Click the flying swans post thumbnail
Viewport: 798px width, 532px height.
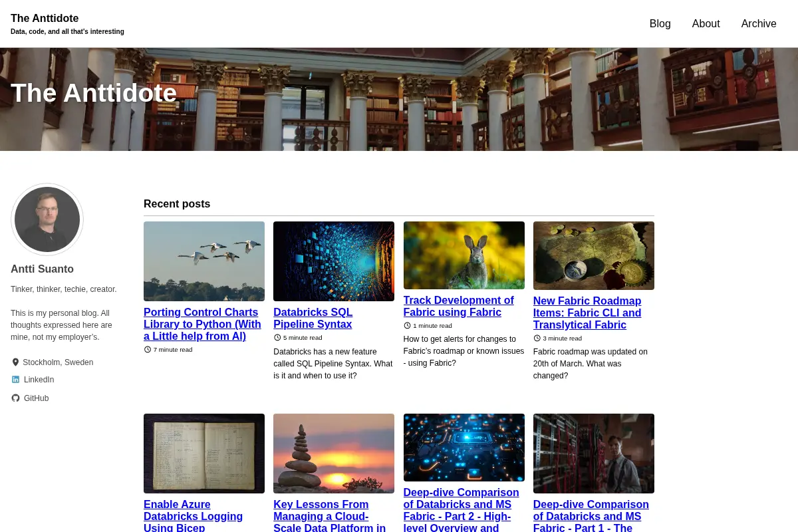pyautogui.click(x=204, y=261)
